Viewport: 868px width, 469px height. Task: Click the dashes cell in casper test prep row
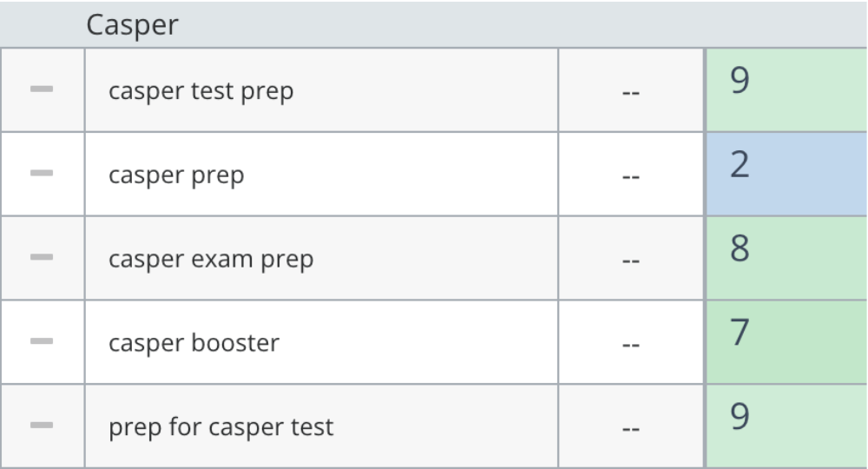[x=631, y=90]
